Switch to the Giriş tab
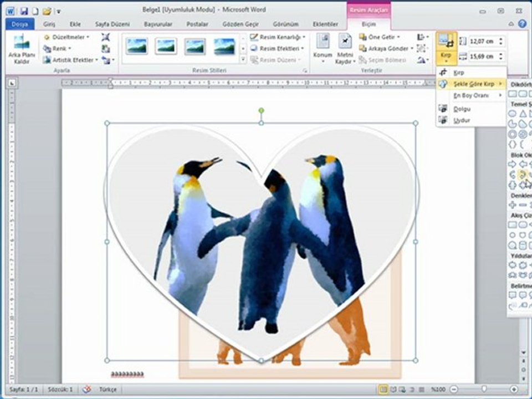 coord(49,24)
